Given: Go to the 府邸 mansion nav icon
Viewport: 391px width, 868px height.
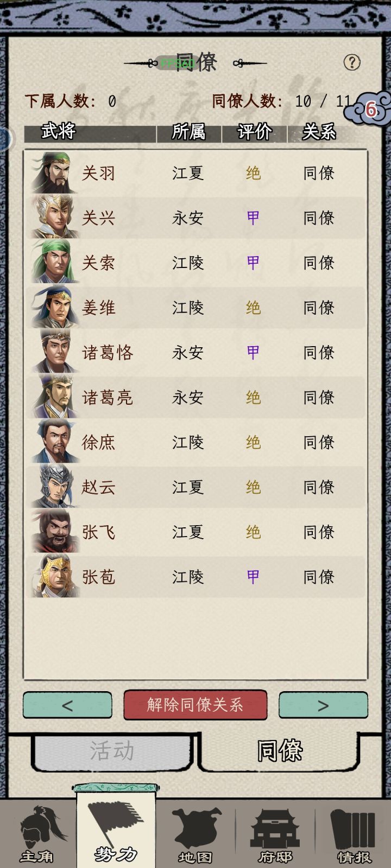Looking at the screenshot, I should pyautogui.click(x=275, y=835).
